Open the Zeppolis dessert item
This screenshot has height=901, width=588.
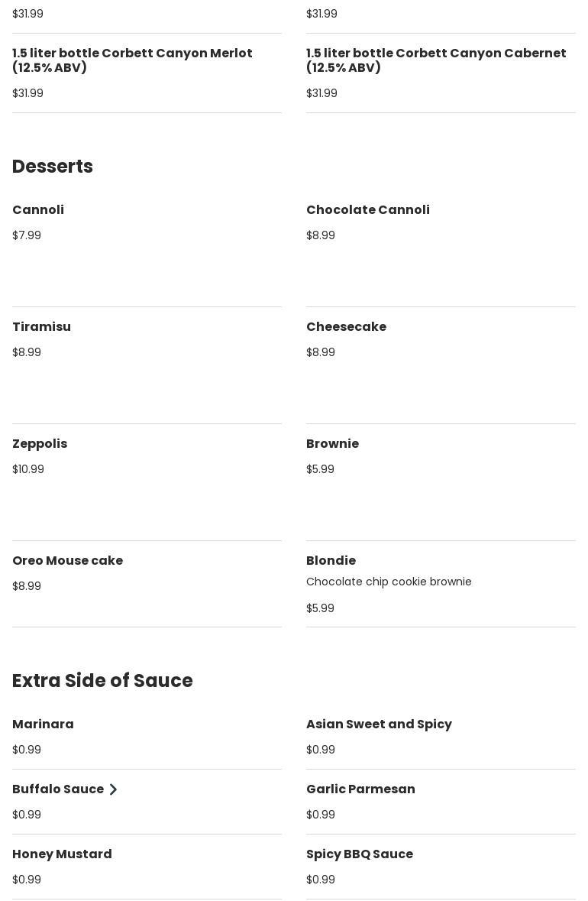click(x=40, y=444)
